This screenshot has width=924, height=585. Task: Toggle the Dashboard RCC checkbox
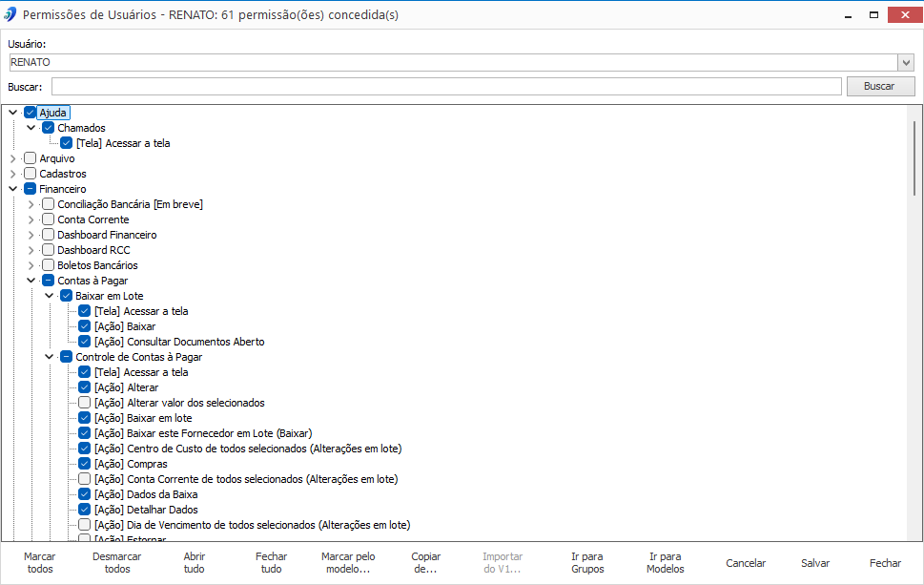coord(49,250)
